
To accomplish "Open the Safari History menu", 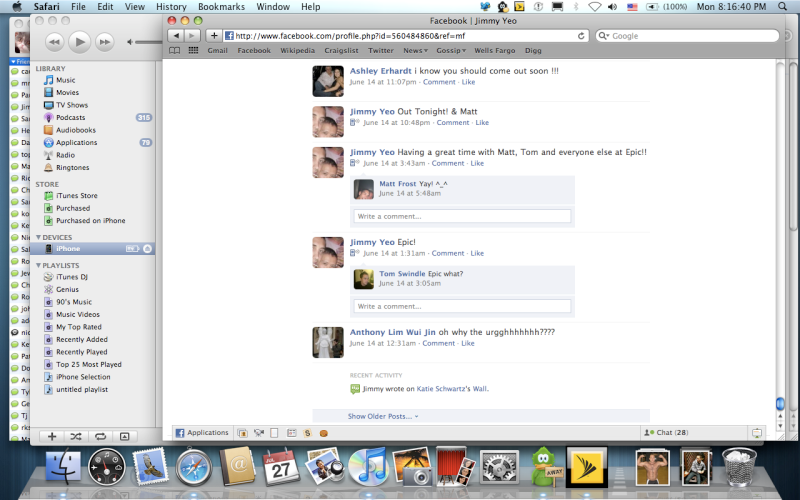I will [x=171, y=7].
